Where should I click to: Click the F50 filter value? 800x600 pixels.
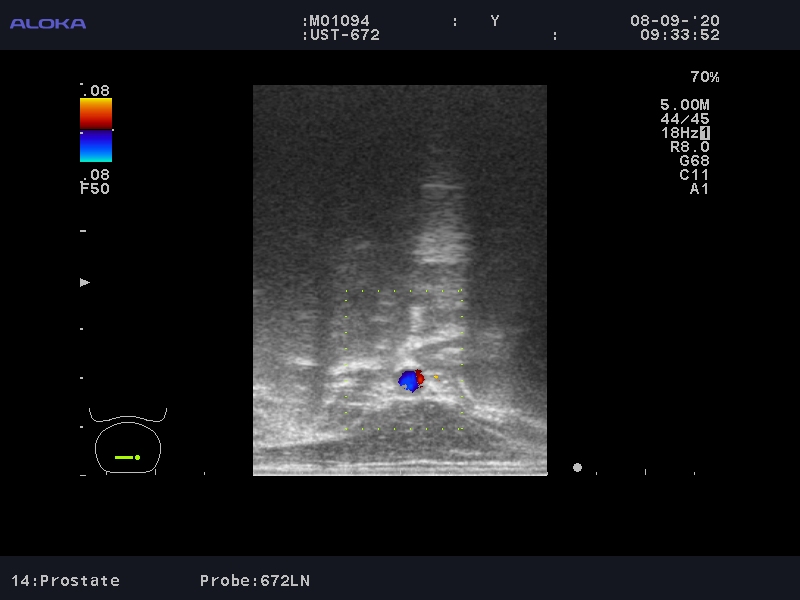(95, 188)
